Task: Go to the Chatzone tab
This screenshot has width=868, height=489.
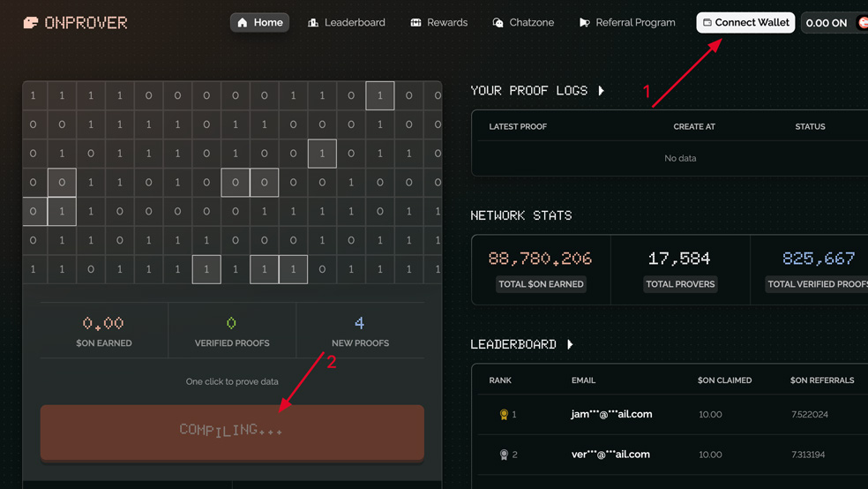Action: (523, 23)
